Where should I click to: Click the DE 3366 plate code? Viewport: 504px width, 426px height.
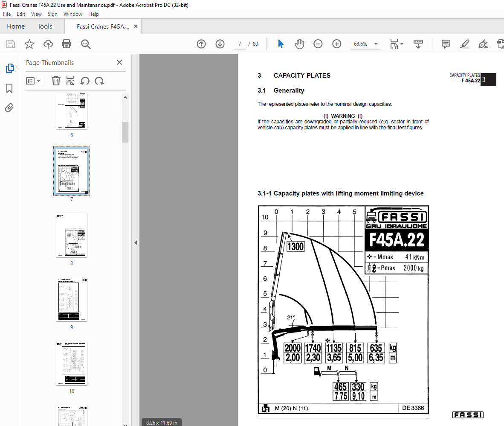click(x=413, y=408)
